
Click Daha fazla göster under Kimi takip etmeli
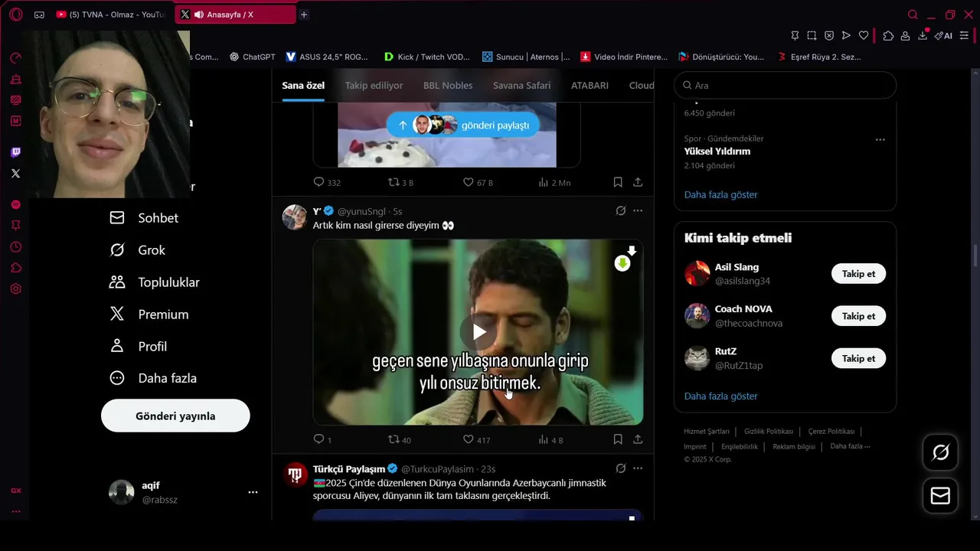720,396
